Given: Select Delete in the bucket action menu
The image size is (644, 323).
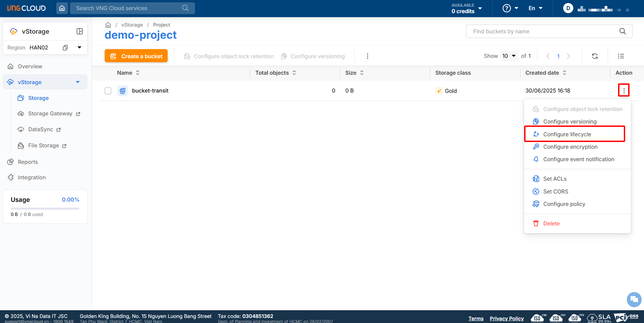Looking at the screenshot, I should 551,223.
